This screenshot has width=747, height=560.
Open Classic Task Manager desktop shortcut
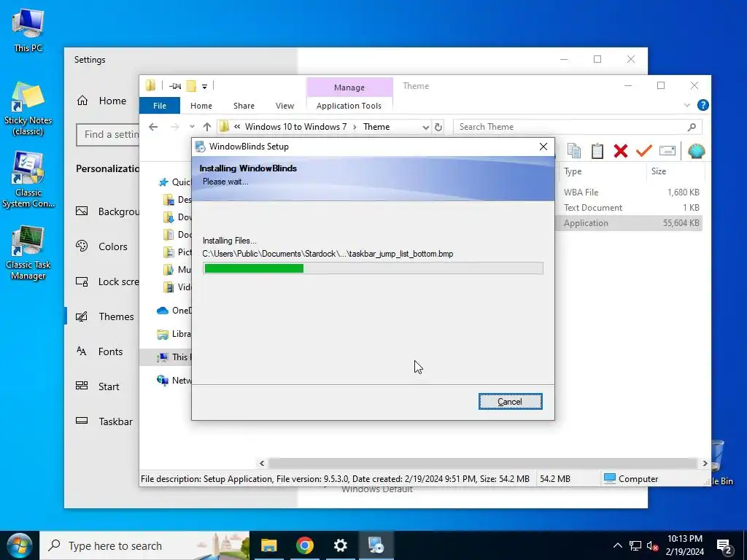[x=28, y=253]
